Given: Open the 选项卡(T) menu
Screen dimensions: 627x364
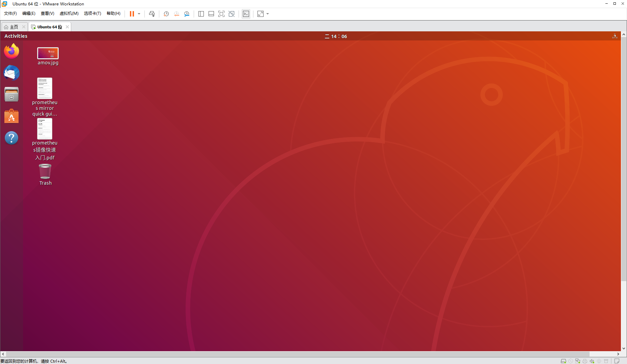Looking at the screenshot, I should pos(92,13).
